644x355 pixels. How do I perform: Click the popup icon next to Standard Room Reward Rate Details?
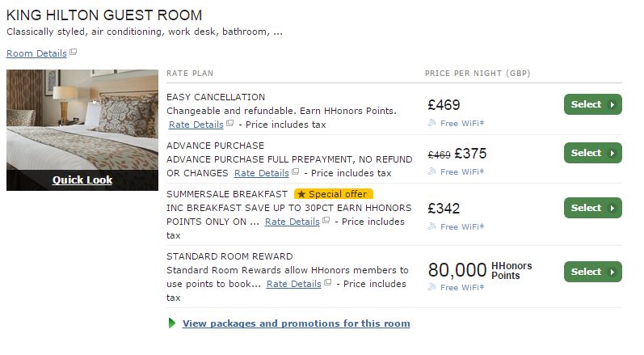(x=327, y=284)
